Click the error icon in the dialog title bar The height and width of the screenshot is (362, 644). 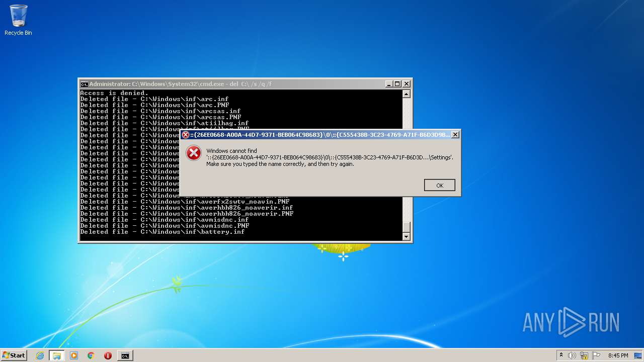pos(186,135)
